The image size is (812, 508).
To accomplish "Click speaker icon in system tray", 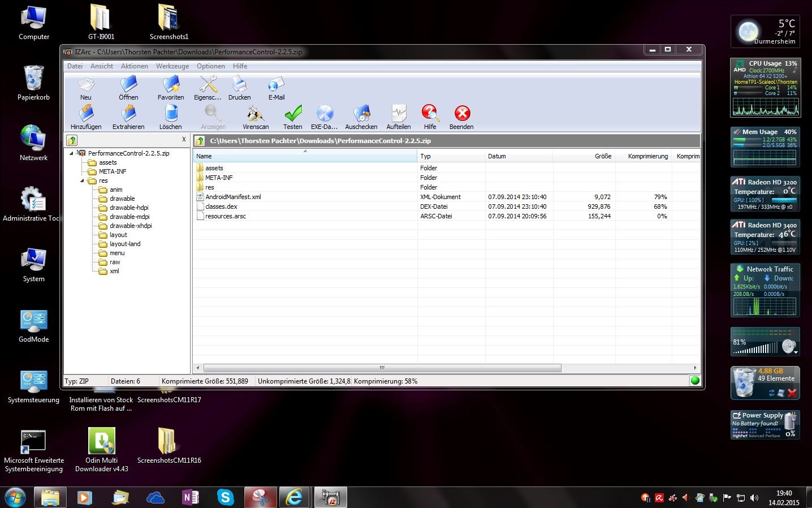I will point(754,498).
